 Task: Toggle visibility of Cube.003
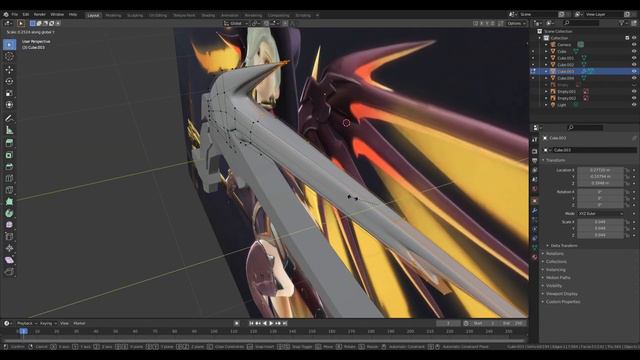pyautogui.click(x=634, y=71)
